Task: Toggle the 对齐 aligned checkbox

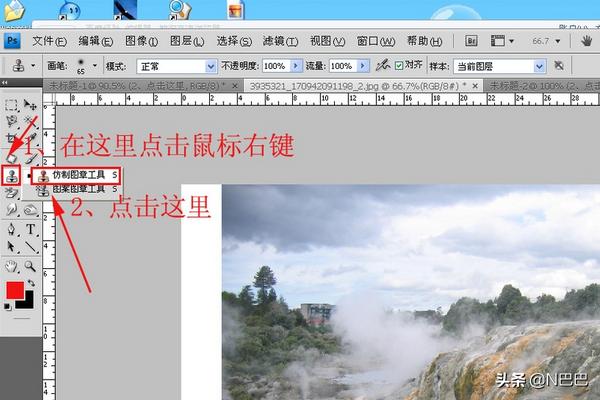Action: (399, 66)
